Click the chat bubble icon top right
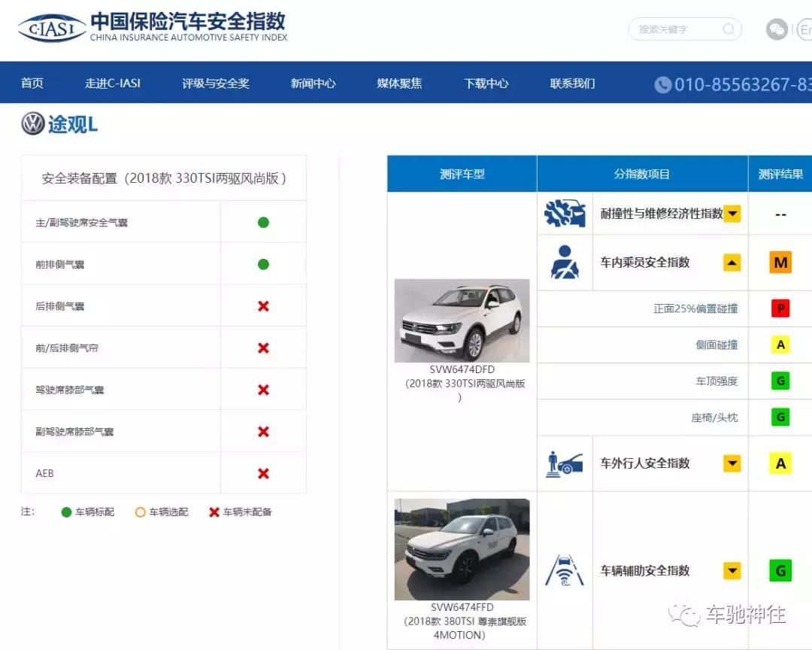Image resolution: width=812 pixels, height=650 pixels. click(776, 29)
